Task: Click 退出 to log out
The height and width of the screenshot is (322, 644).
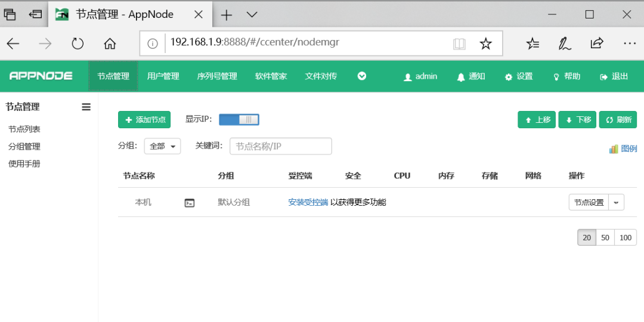Action: (x=614, y=76)
